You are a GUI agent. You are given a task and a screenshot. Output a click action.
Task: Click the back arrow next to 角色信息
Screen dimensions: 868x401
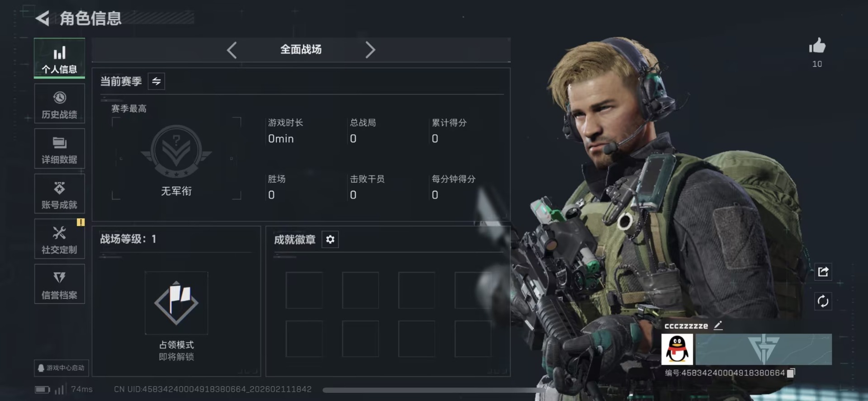[43, 18]
